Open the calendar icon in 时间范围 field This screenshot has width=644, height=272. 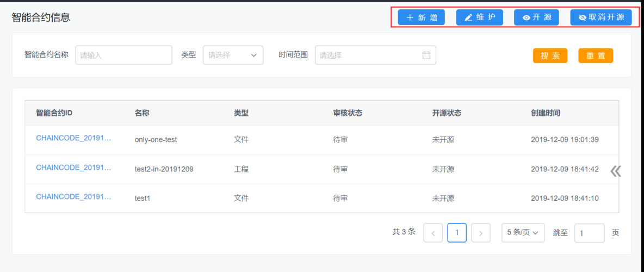click(426, 55)
